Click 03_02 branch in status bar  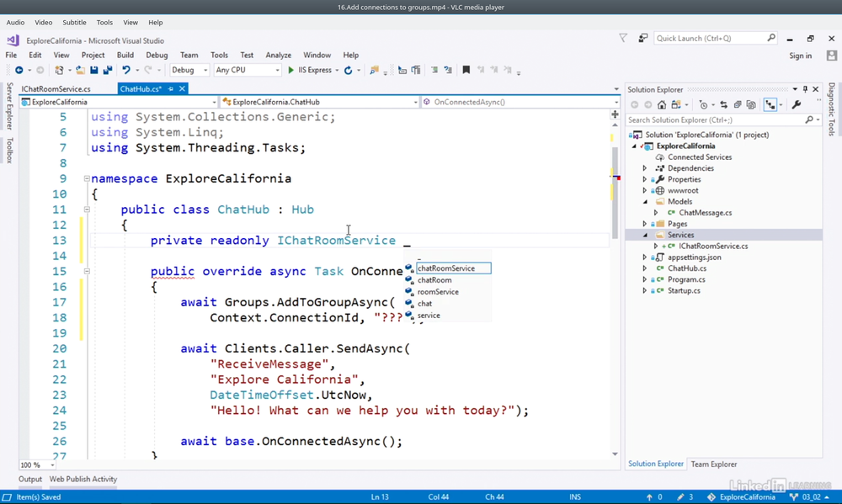(x=809, y=497)
